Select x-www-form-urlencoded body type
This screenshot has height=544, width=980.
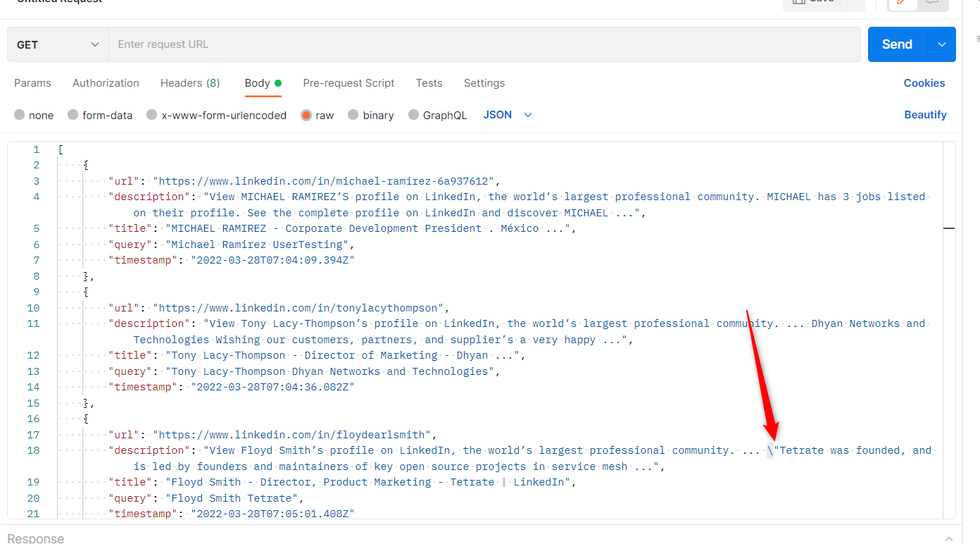[216, 115]
